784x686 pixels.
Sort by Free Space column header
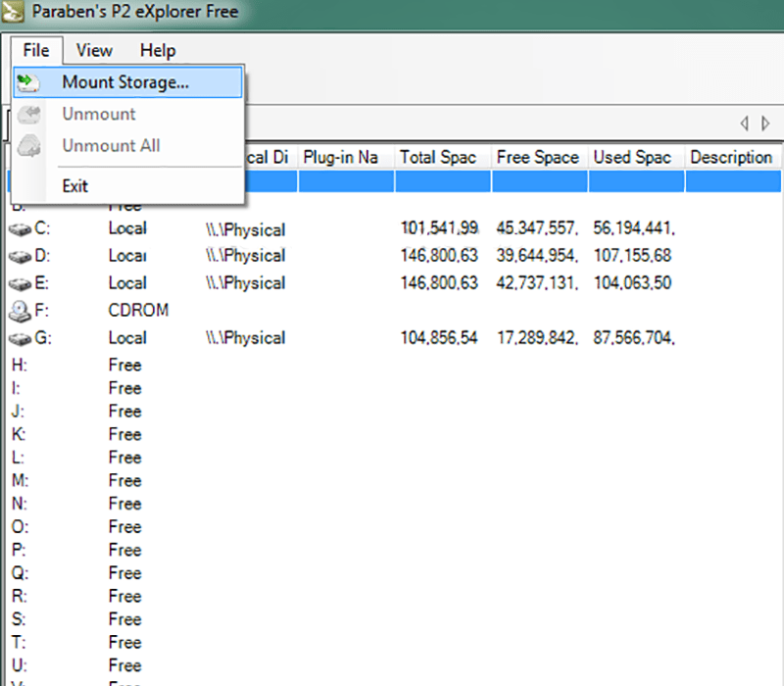(x=540, y=158)
